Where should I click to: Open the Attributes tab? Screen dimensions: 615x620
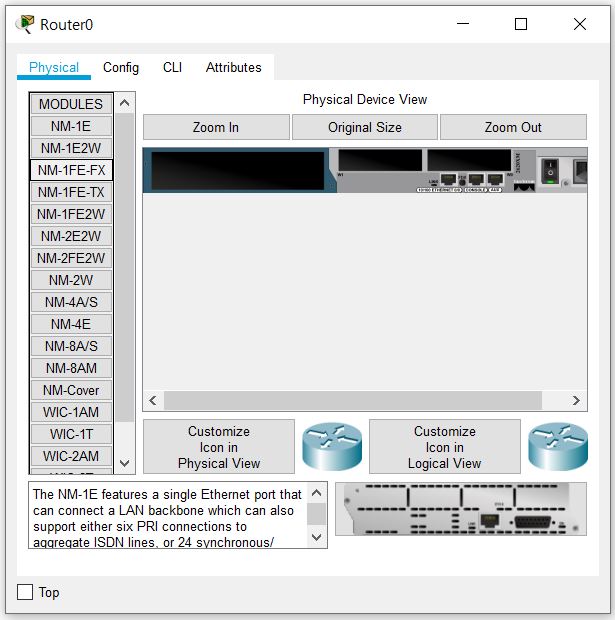[x=233, y=67]
